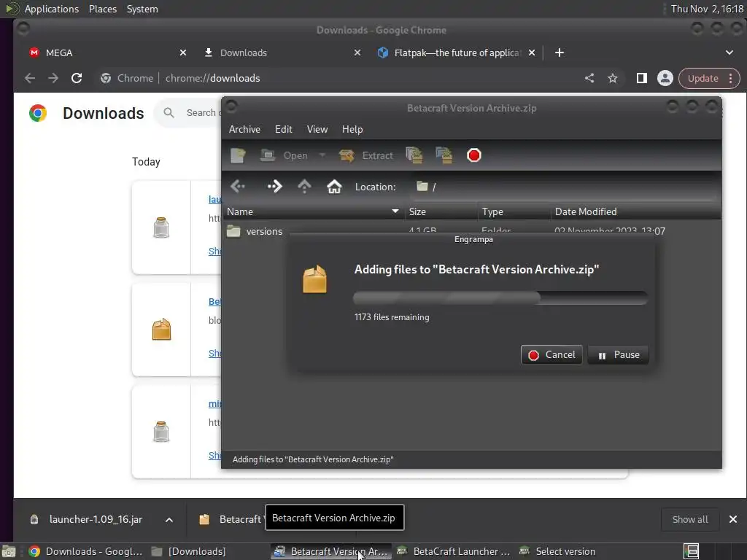The width and height of the screenshot is (747, 560).
Task: Open the Help menu in Engrampa
Action: (x=352, y=129)
